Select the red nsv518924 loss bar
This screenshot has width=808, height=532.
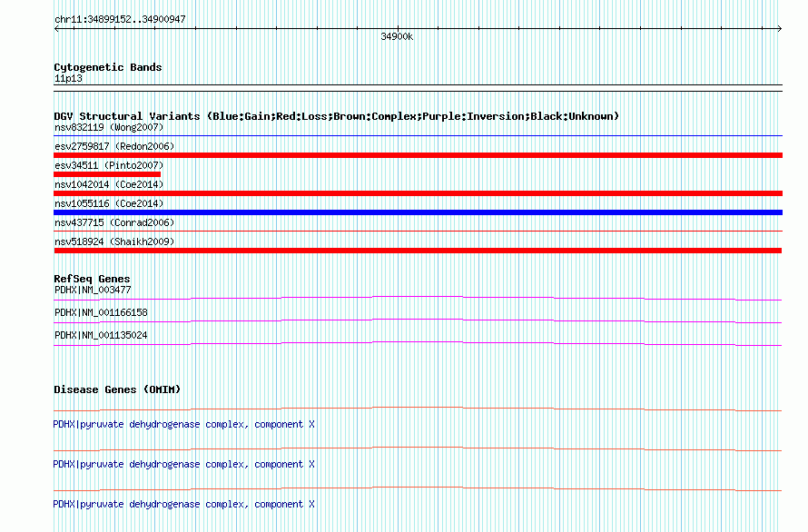(418, 251)
